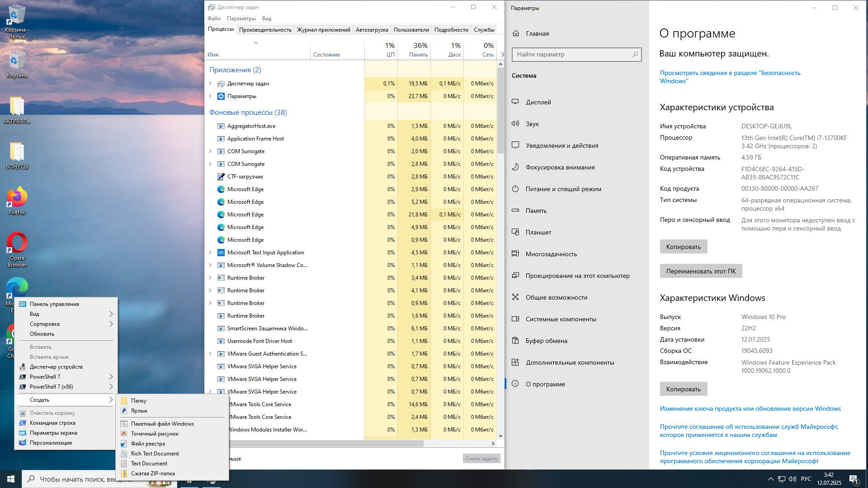Screen dimensions: 868x488
Task: Expand the Параметры process row
Action: pos(210,96)
